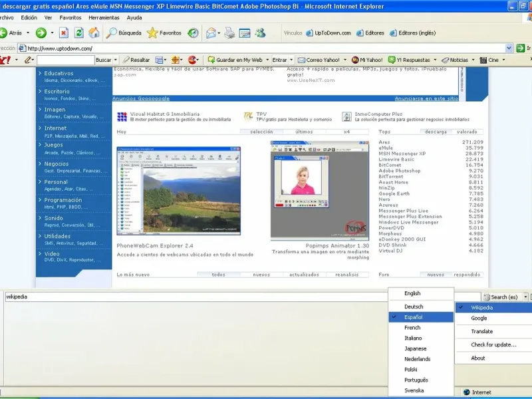This screenshot has height=399, width=532.
Task: Stop page loading with red X icon
Action: pyautogui.click(x=63, y=33)
